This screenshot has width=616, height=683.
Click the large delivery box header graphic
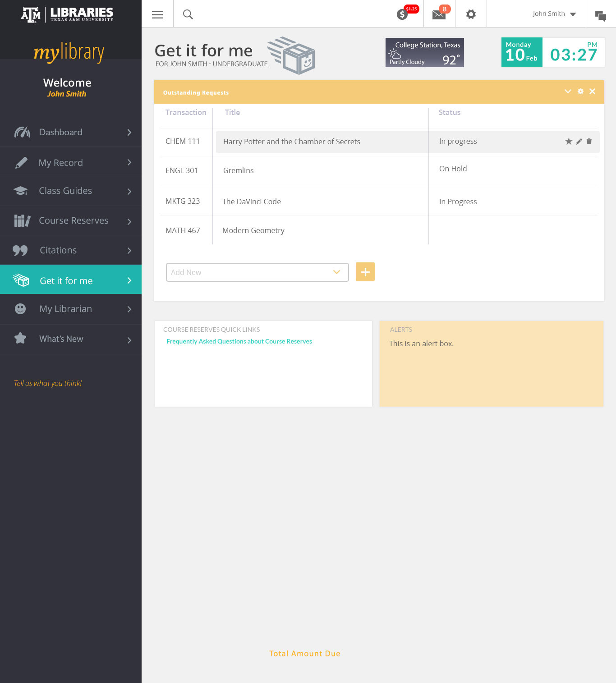pos(291,55)
